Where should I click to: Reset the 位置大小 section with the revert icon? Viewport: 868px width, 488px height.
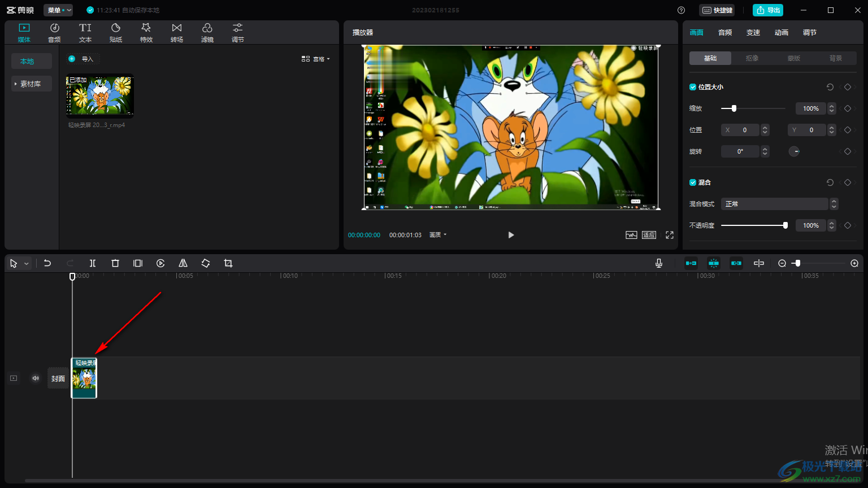tap(830, 87)
